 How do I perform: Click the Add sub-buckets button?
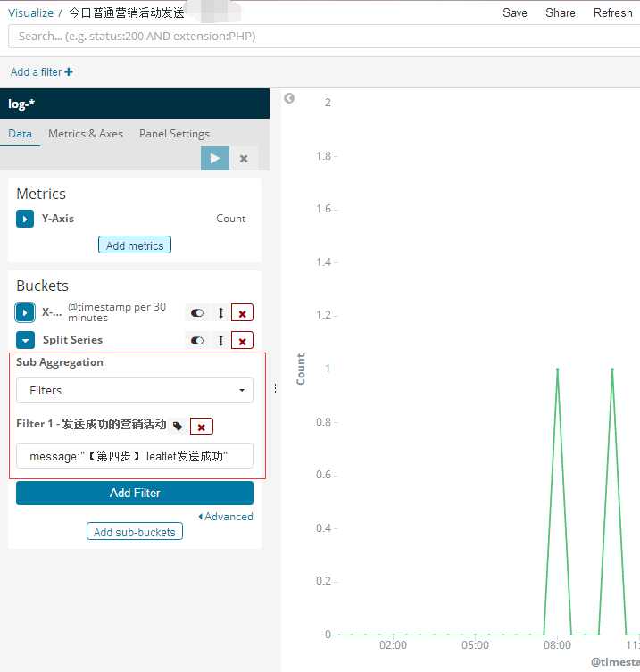135,532
